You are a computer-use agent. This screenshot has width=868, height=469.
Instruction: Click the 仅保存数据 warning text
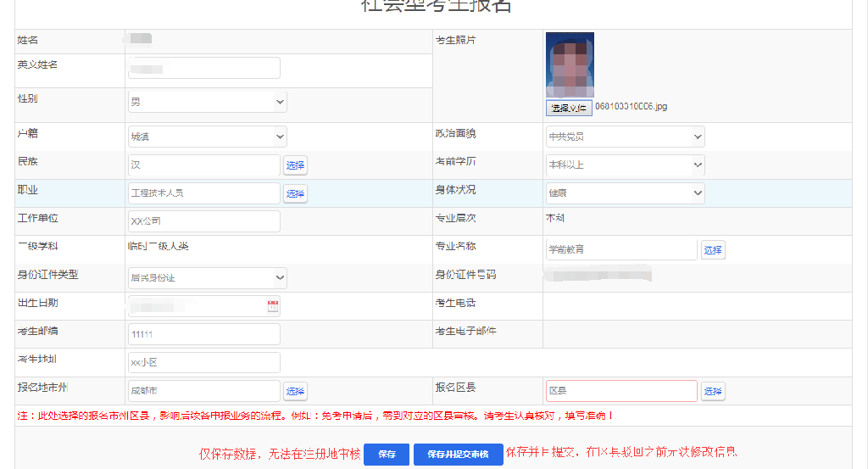pos(280,454)
